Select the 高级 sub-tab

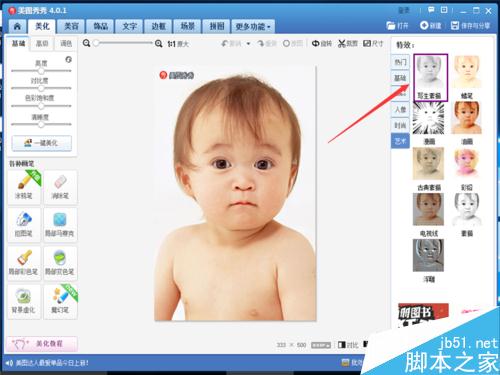pyautogui.click(x=42, y=44)
